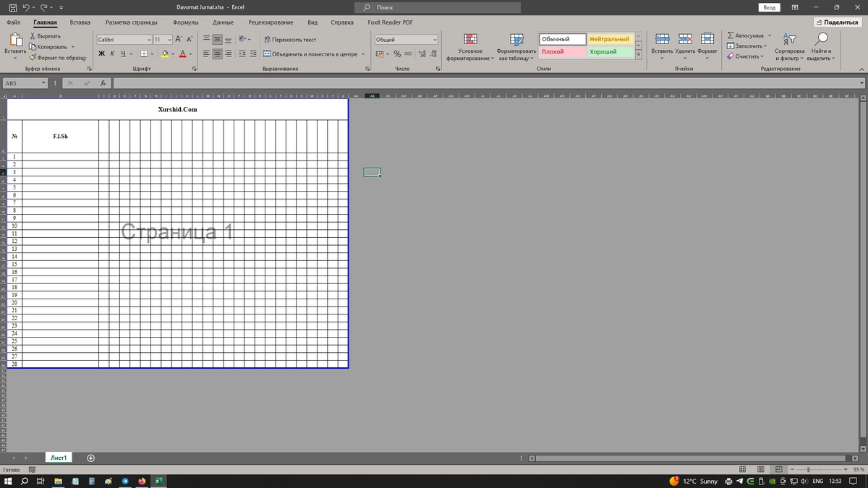Cut selection with Вырезать
Screen dimensions: 868x488
pos(45,36)
